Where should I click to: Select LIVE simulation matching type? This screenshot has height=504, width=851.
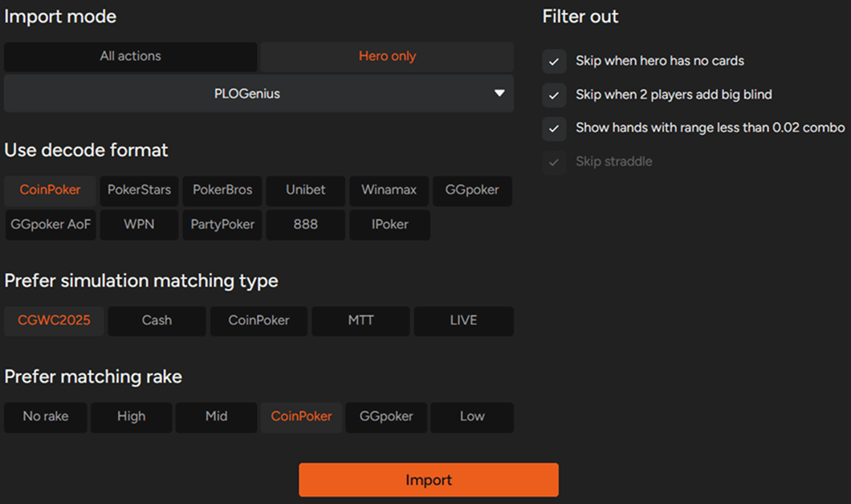463,321
